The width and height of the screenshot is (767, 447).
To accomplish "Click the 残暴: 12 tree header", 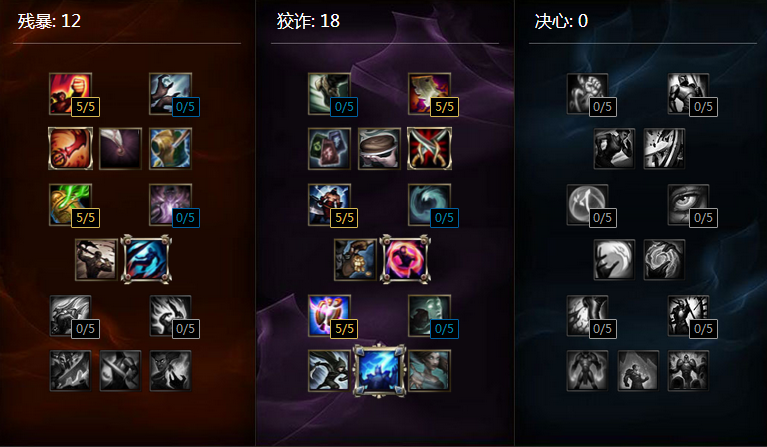I will point(49,21).
